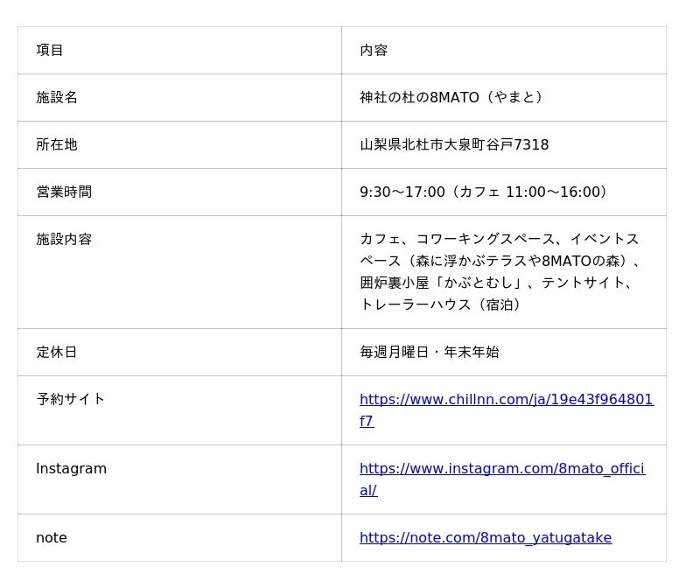Viewport: 700px width, 588px height.
Task: Click the 項目 header cell
Action: 179,51
